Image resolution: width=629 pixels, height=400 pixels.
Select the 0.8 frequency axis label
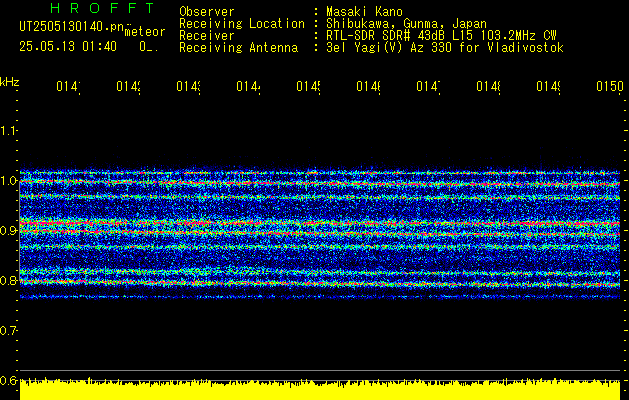coord(9,280)
